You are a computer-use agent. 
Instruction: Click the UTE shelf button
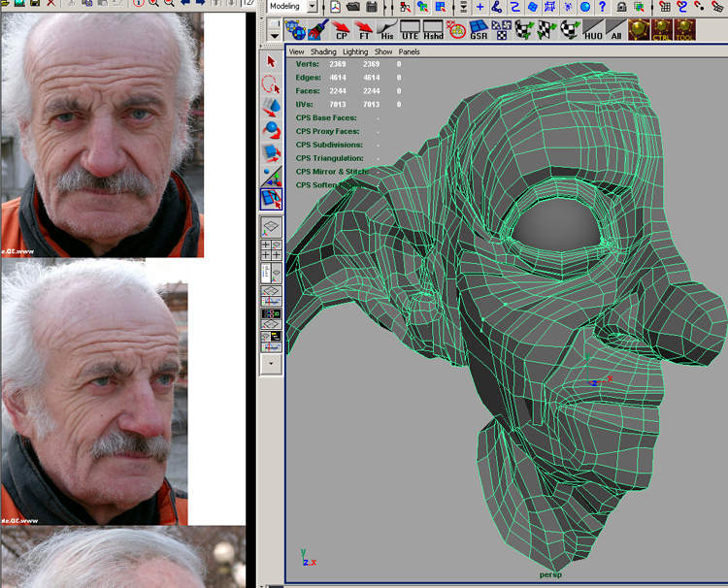tap(411, 31)
